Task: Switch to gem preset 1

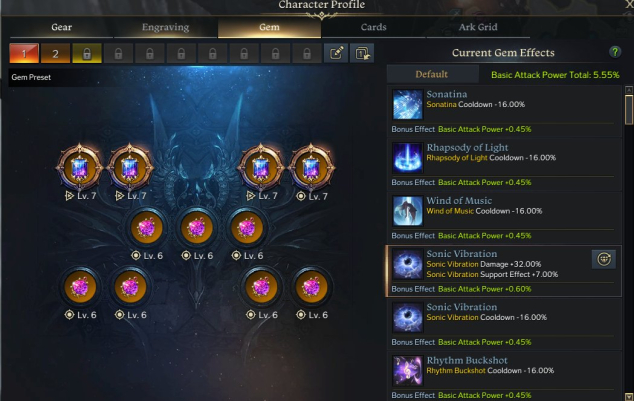Action: coord(24,53)
